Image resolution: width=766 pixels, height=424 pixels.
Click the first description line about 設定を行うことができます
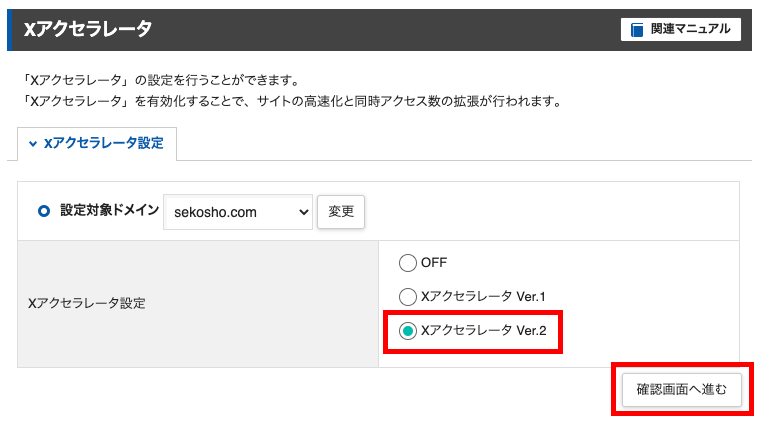161,80
